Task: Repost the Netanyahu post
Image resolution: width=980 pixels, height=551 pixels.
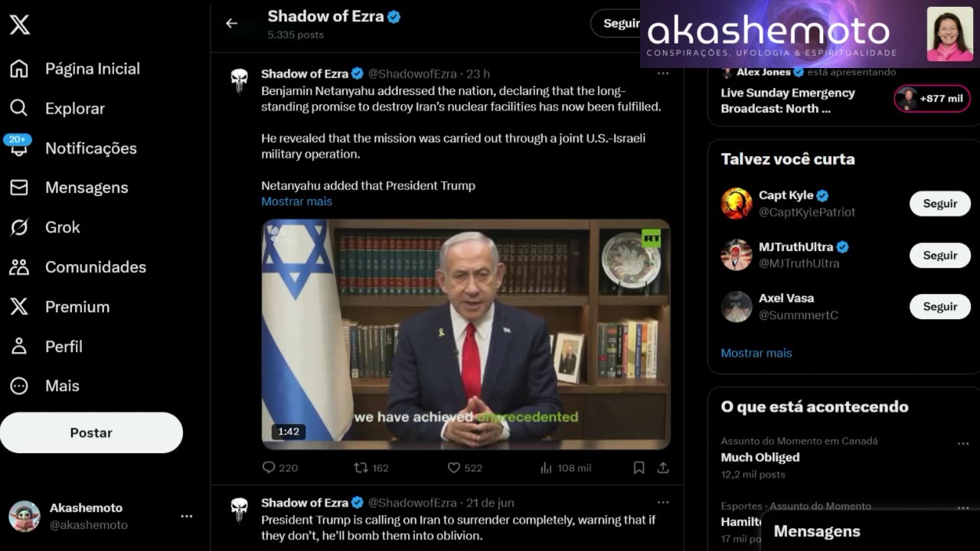Action: (361, 467)
